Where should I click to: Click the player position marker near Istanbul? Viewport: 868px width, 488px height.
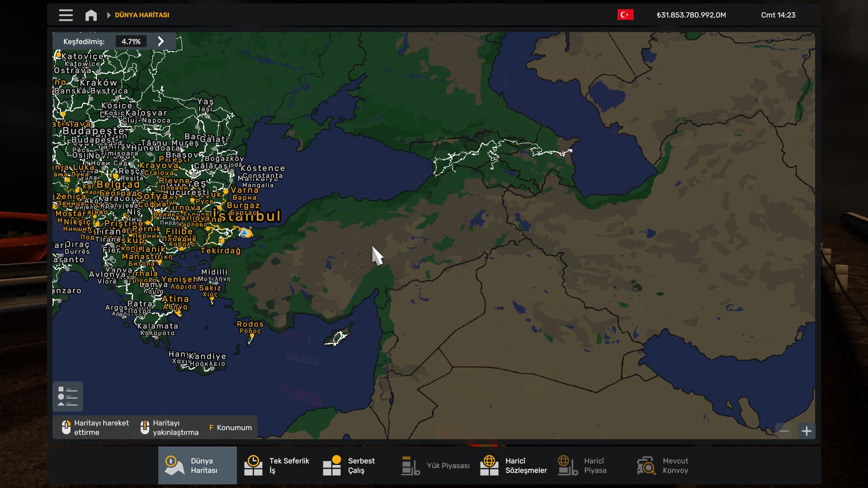(245, 233)
